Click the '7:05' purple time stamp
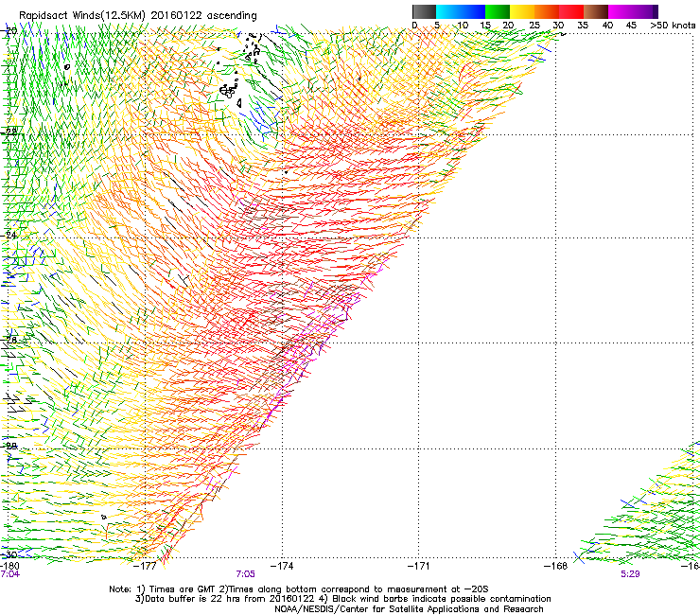Viewport: 700px width, 615px height. coord(246,574)
